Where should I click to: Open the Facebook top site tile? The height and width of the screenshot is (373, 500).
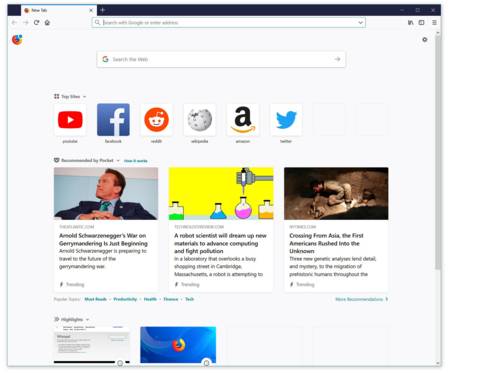point(113,120)
